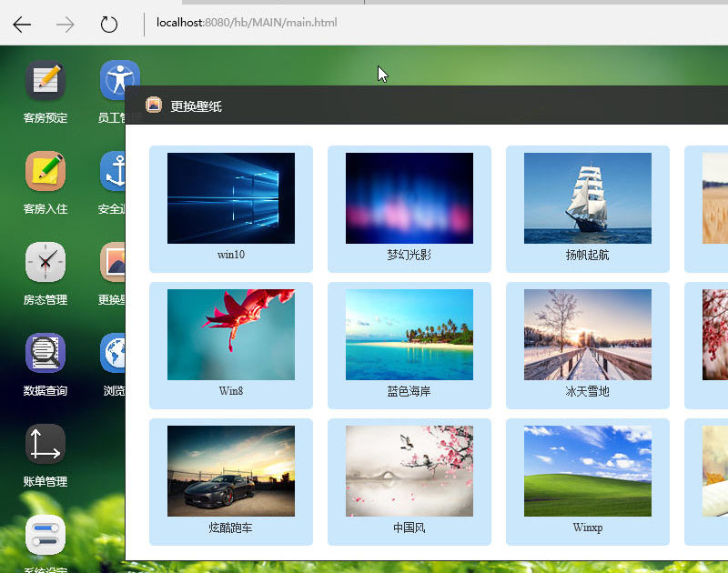This screenshot has height=573, width=728.
Task: Open the wallpaper change desktop icon
Action: [113, 262]
